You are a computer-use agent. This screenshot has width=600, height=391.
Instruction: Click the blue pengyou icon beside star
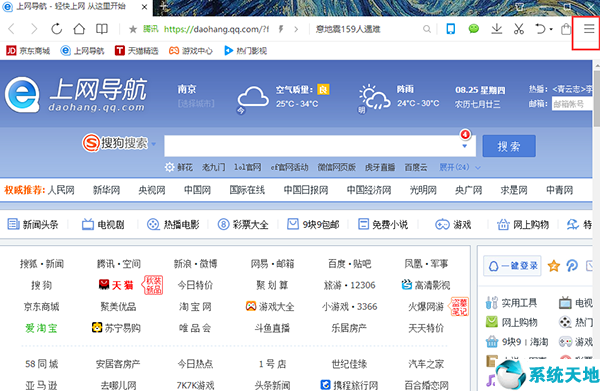tap(572, 266)
